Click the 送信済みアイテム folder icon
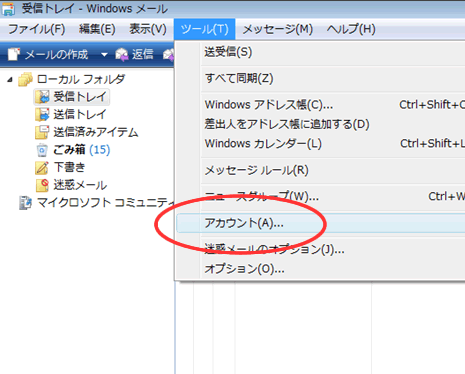 coord(42,132)
